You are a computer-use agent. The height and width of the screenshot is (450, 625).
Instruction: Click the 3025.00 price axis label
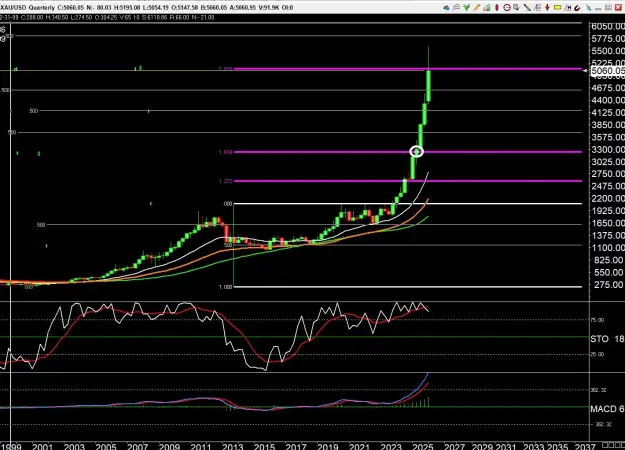pyautogui.click(x=608, y=162)
